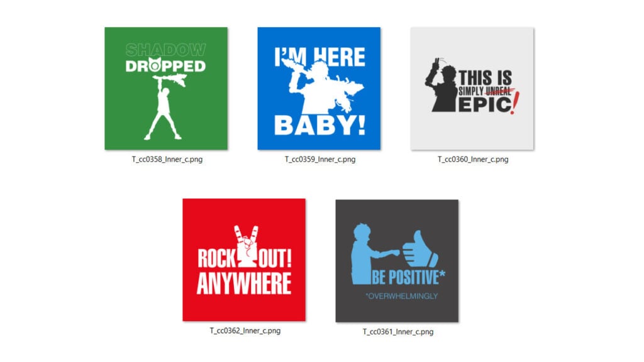This screenshot has height=362, width=644.
Task: Click the red exclamation mark after EPIC
Action: 515,103
